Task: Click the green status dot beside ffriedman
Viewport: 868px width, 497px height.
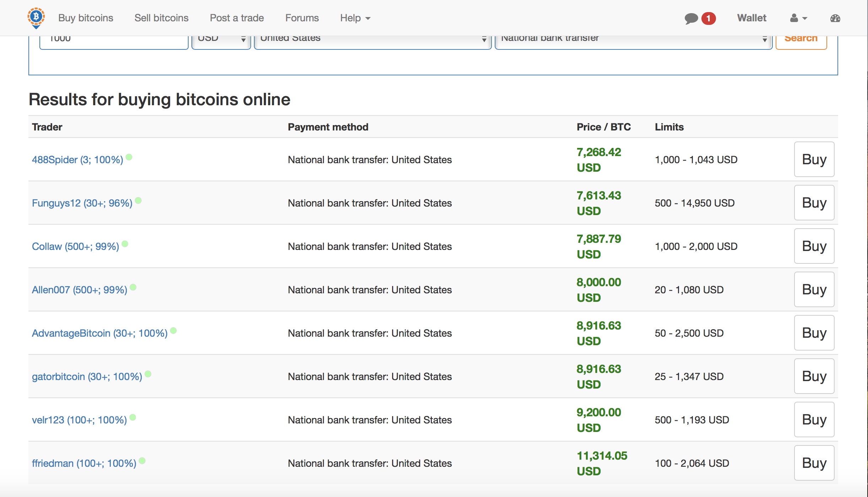Action: (142, 461)
